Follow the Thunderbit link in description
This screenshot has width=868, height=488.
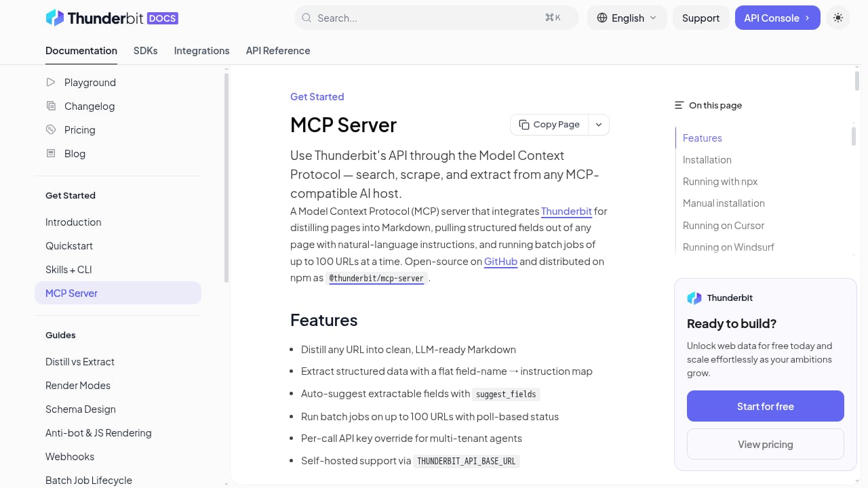pos(566,211)
